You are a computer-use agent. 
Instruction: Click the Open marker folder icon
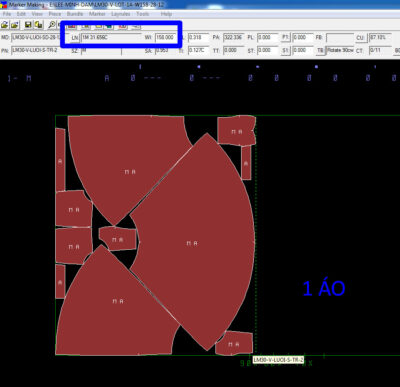point(5,25)
